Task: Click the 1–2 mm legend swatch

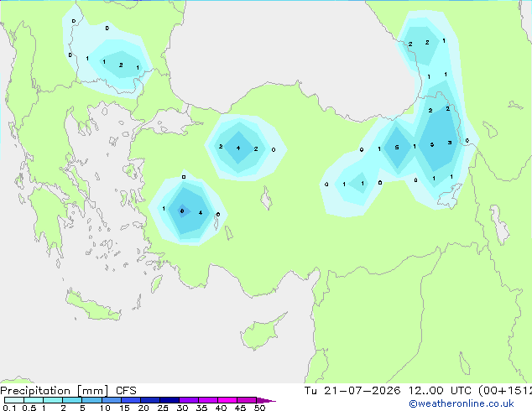Action: (x=53, y=400)
